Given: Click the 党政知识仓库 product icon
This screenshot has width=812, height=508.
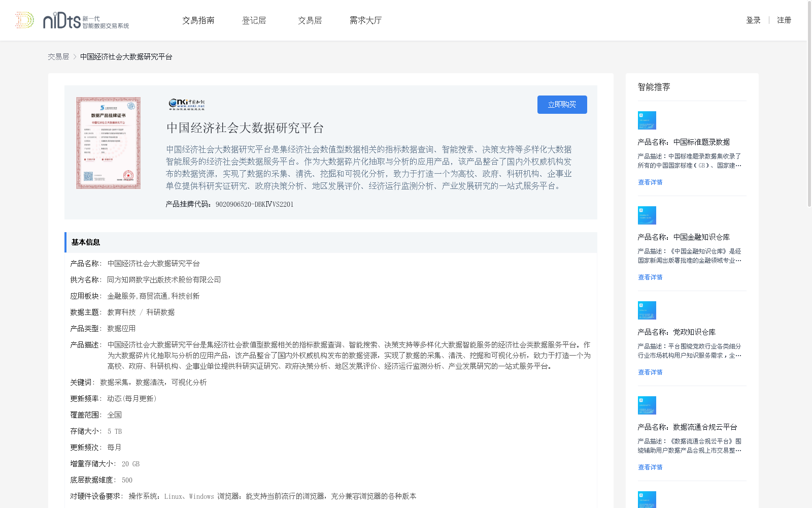Looking at the screenshot, I should point(647,310).
